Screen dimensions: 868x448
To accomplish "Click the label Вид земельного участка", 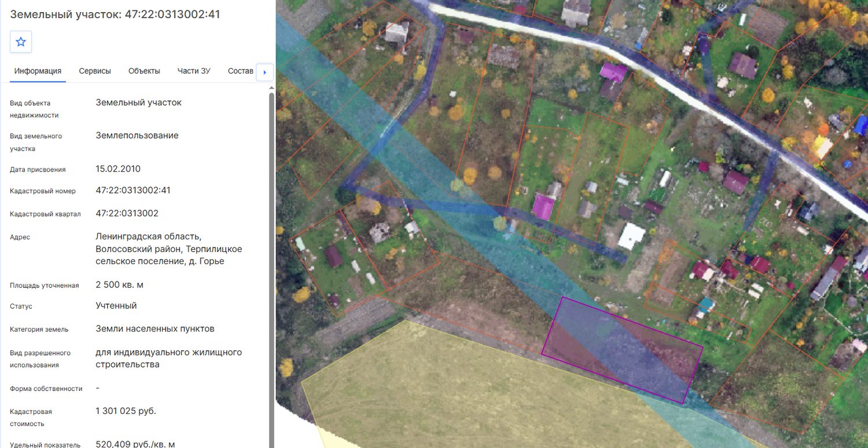I will pos(36,142).
